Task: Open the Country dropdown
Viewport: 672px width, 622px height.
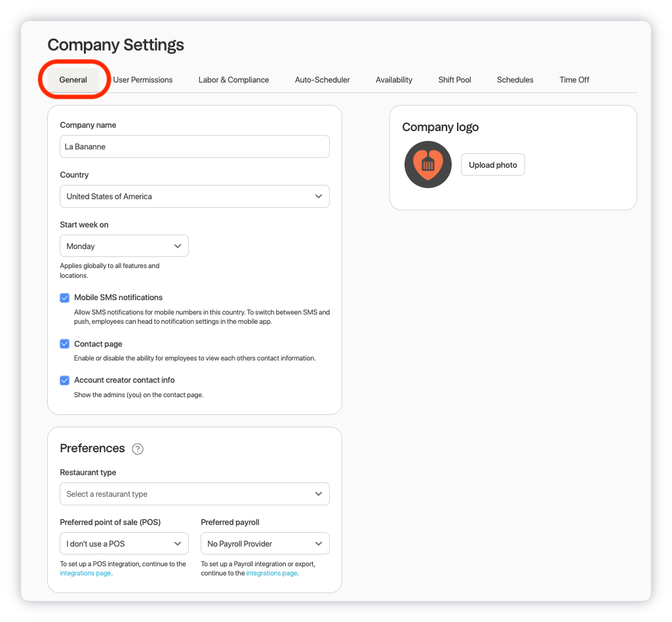Action: [x=194, y=197]
